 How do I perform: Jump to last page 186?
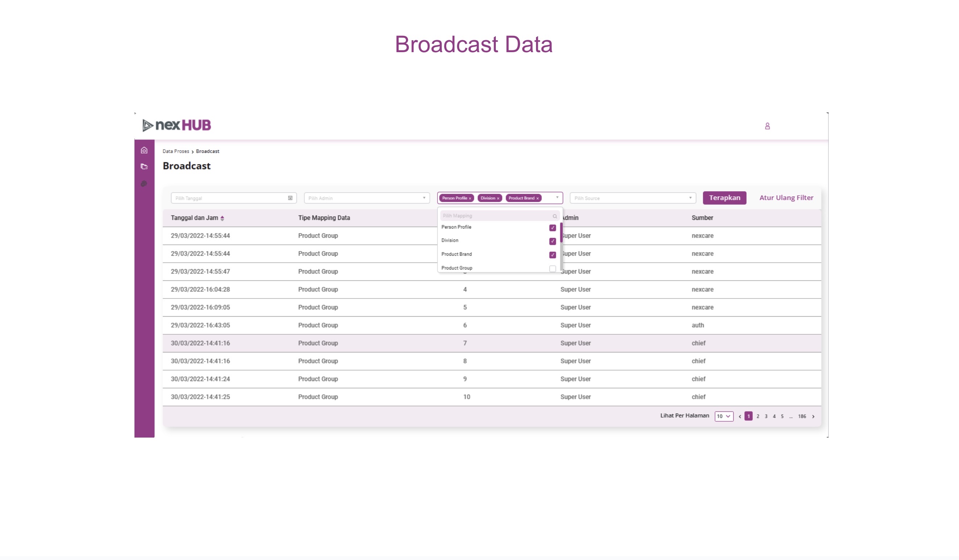point(801,416)
